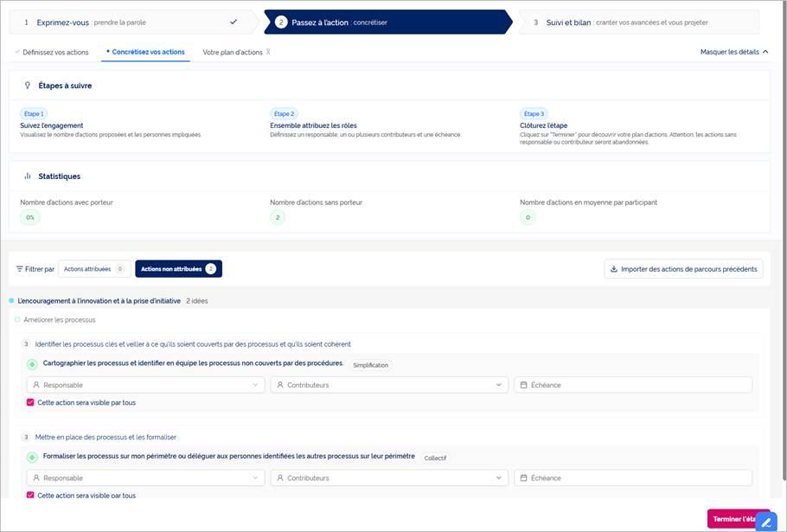The image size is (787, 532).
Task: Click Terminer l'étape button
Action: tap(733, 519)
